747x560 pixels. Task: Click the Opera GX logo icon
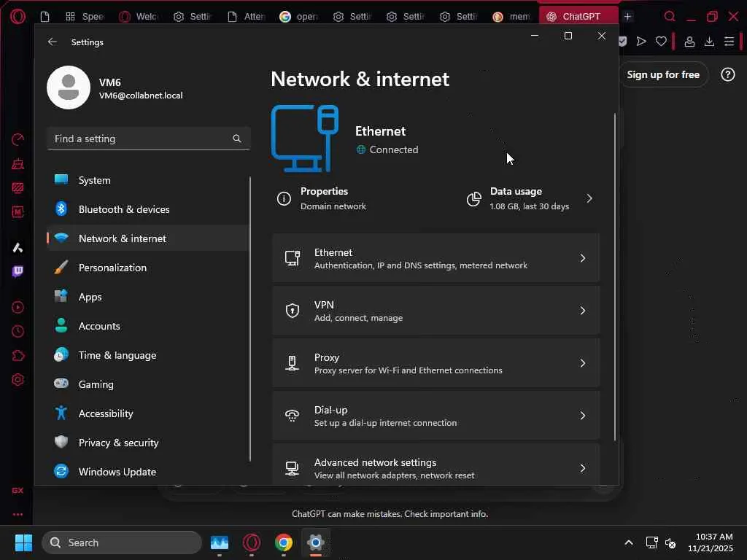tap(18, 17)
